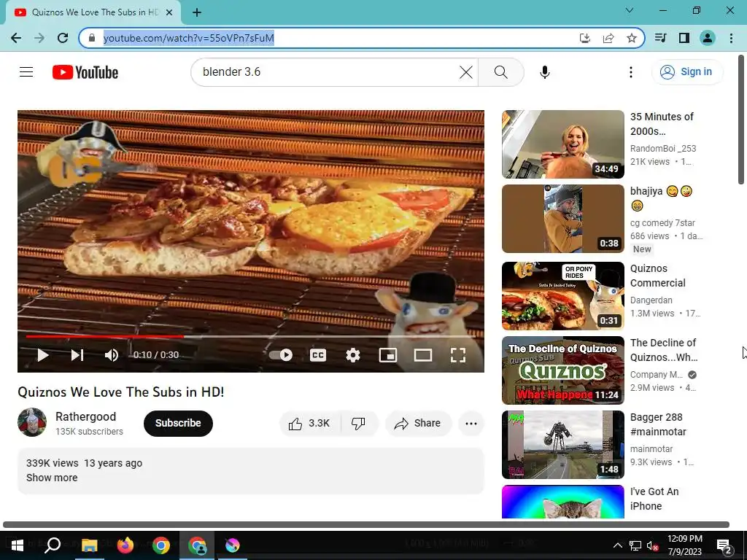Toggle closed captions with the CC button
Viewport: 747px width, 560px height.
point(318,355)
